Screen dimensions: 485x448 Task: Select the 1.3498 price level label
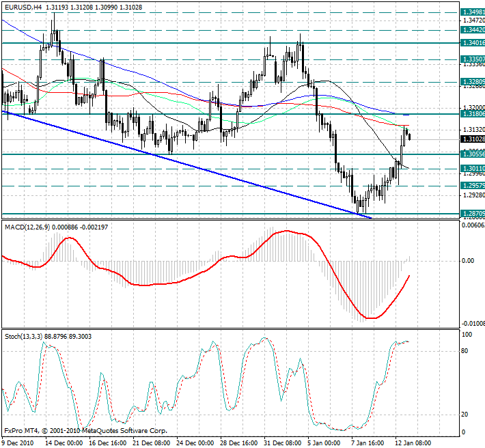(473, 12)
